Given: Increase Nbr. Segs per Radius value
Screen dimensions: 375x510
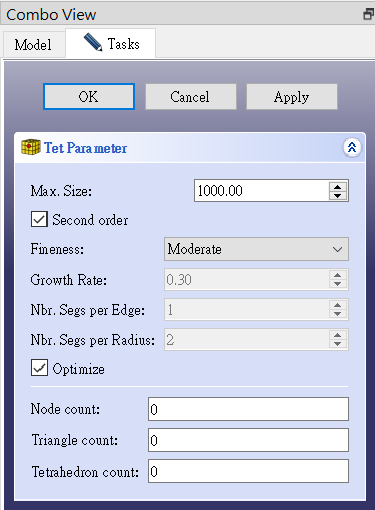Looking at the screenshot, I should pyautogui.click(x=338, y=335).
